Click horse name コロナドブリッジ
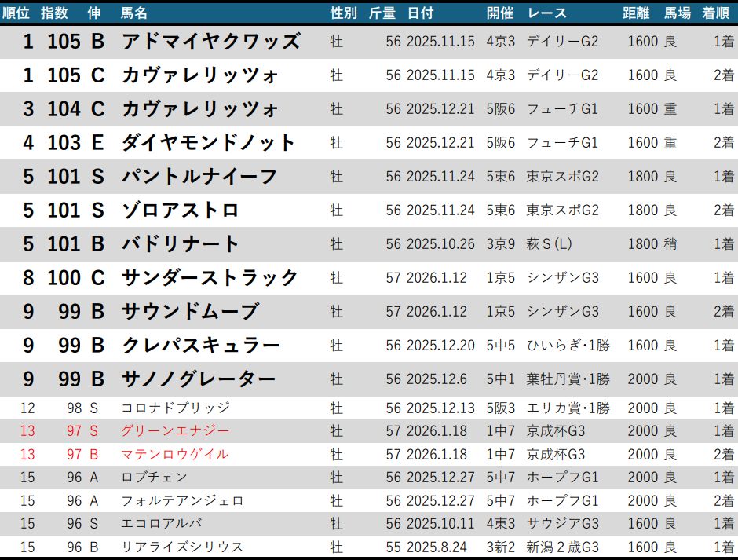This screenshot has width=738, height=560. point(175,408)
